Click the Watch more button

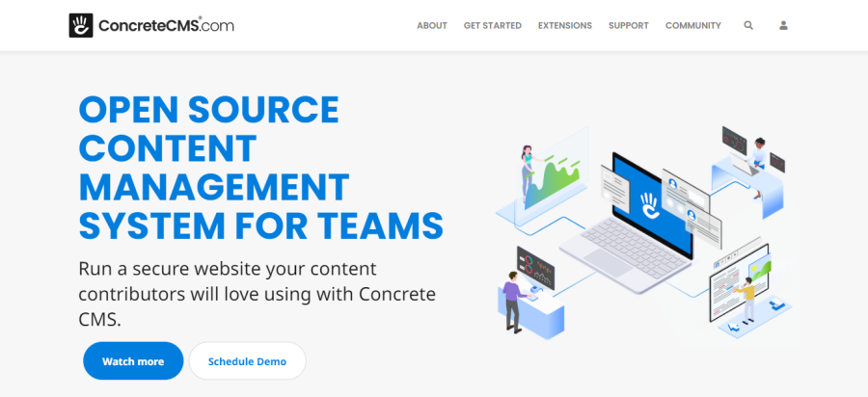coord(133,361)
